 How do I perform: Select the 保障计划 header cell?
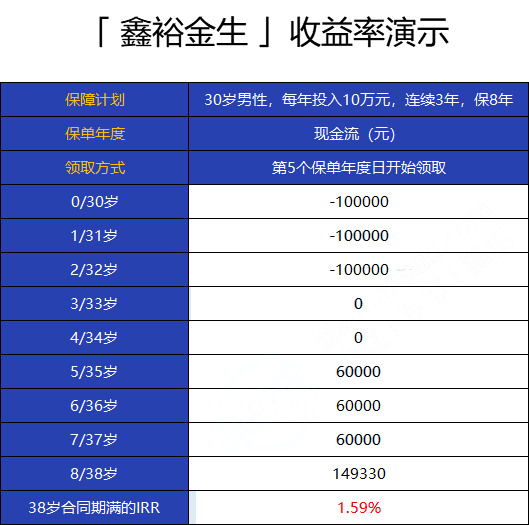[x=94, y=100]
